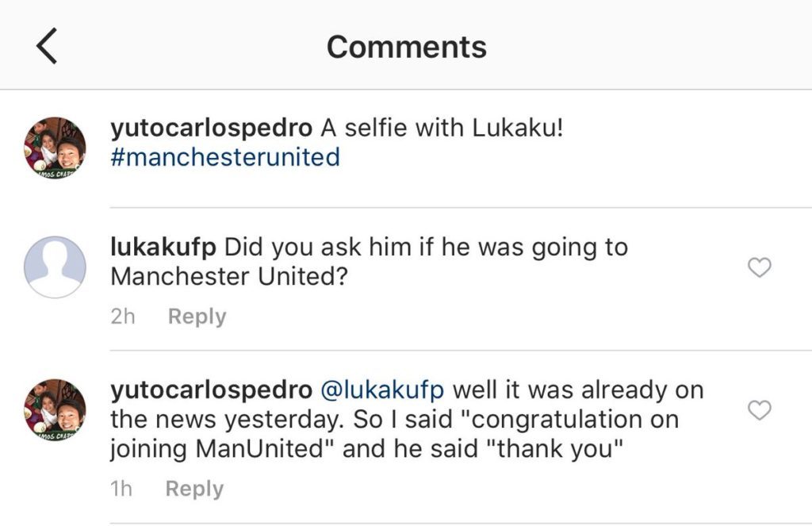Screen dimensions: 812x526
Task: Click the 2h timestamp under lukakufp's comment
Action: [123, 317]
